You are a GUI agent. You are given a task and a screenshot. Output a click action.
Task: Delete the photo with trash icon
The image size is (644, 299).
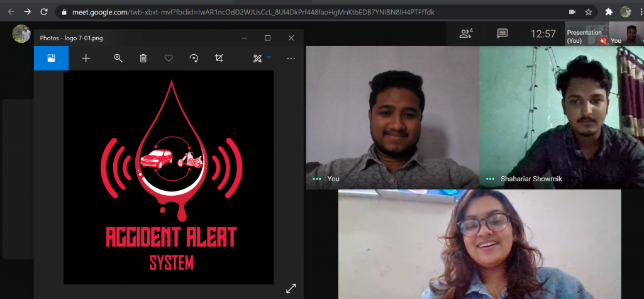[143, 58]
